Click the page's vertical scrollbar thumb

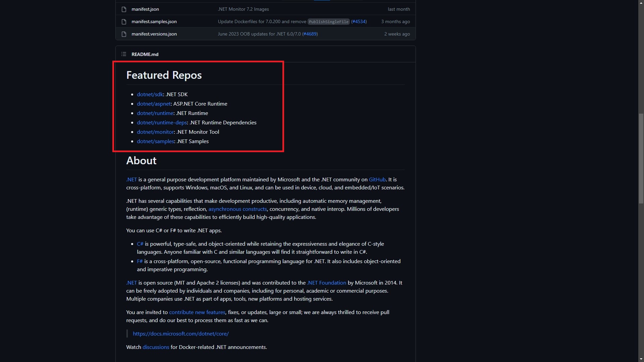[641, 158]
